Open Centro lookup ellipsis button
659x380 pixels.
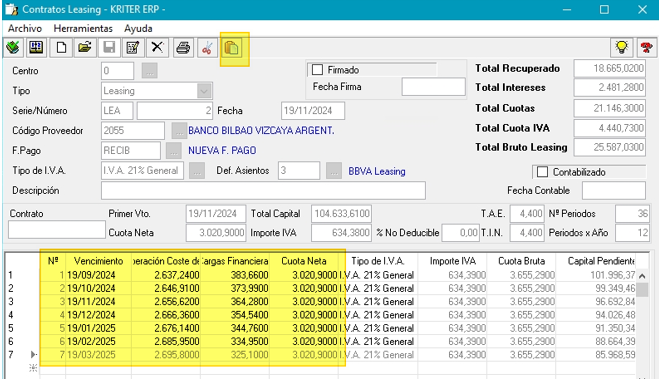click(x=149, y=71)
